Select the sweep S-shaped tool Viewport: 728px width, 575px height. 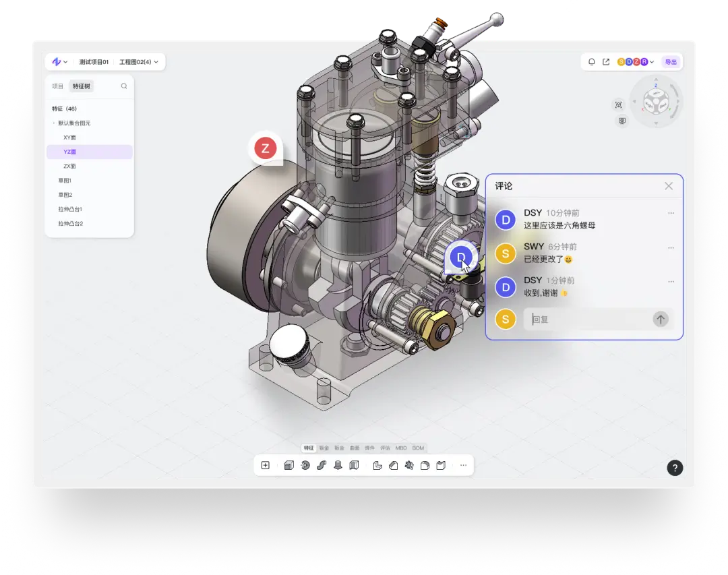click(322, 465)
